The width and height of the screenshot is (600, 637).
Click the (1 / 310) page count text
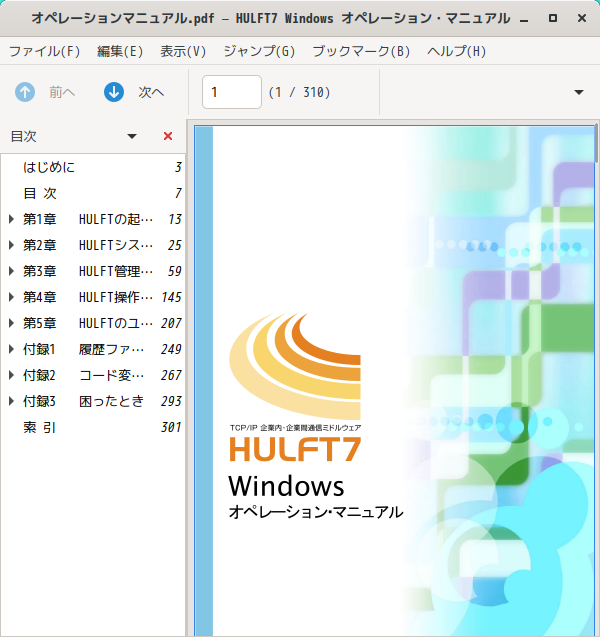click(299, 92)
